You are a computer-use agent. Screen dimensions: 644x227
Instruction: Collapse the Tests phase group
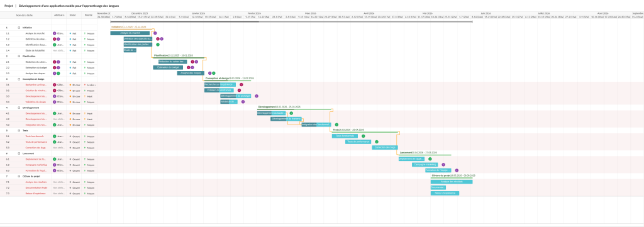19,131
